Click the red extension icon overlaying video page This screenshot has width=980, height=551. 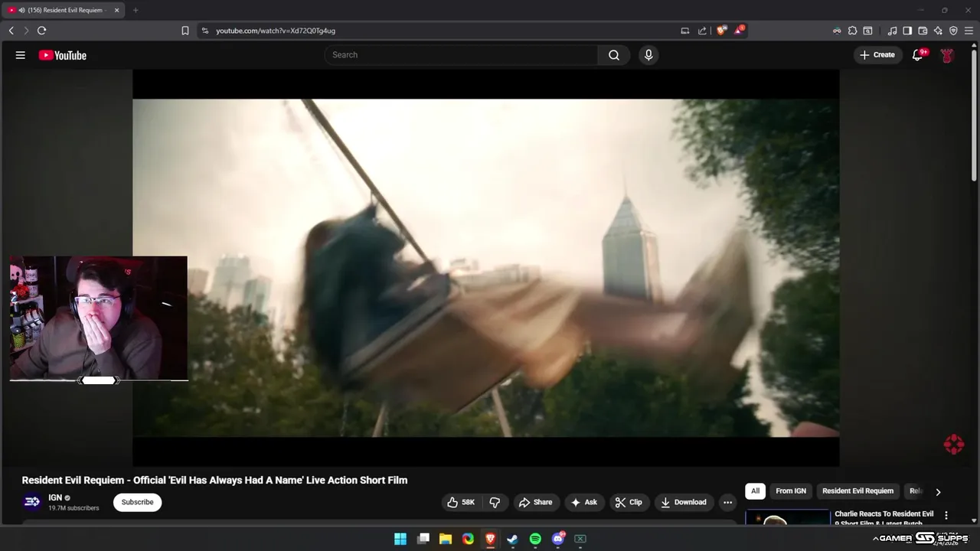953,444
